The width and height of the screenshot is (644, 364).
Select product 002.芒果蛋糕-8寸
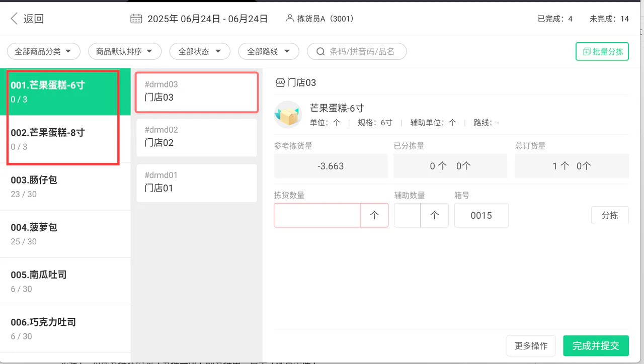click(65, 139)
